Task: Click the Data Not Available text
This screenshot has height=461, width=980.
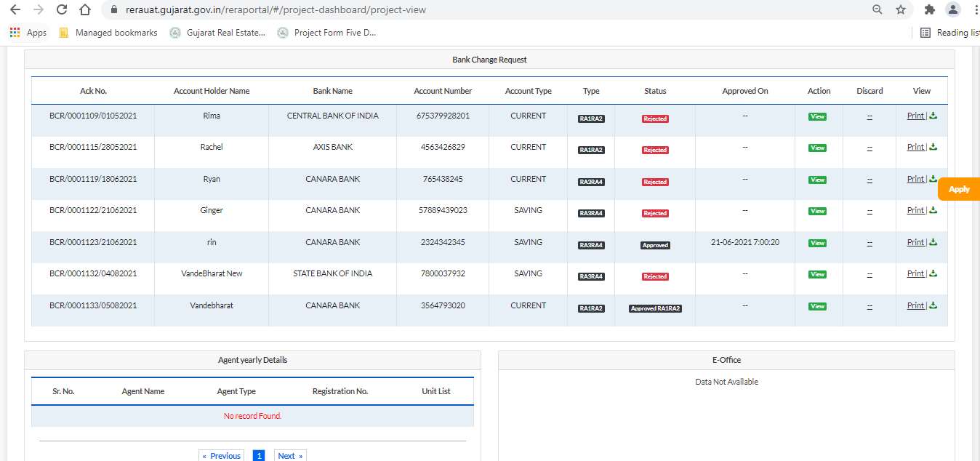Action: [x=726, y=382]
